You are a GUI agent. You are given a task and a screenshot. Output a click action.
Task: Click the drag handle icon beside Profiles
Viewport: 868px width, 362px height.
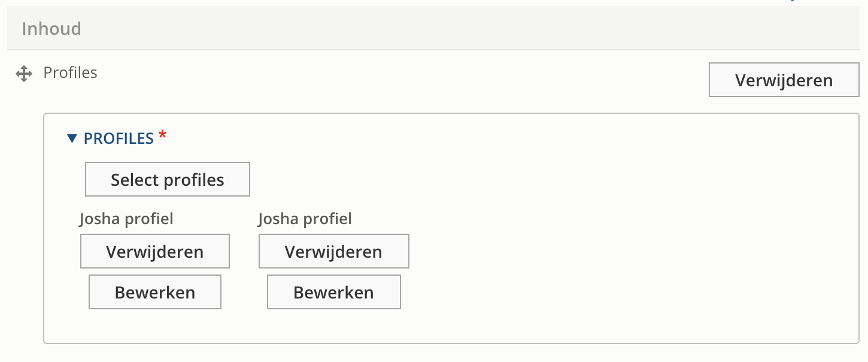[24, 74]
